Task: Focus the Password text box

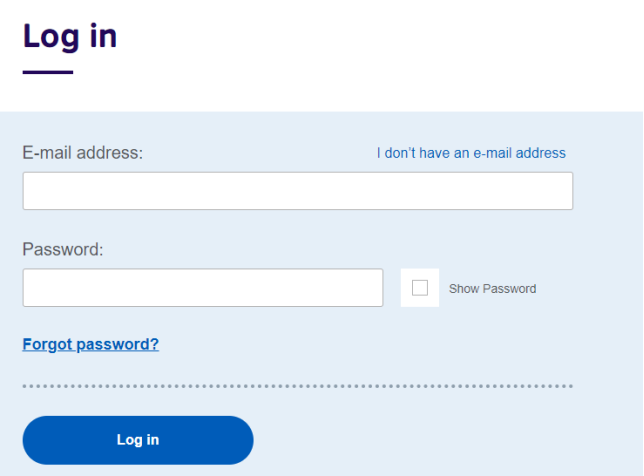Action: coord(202,288)
